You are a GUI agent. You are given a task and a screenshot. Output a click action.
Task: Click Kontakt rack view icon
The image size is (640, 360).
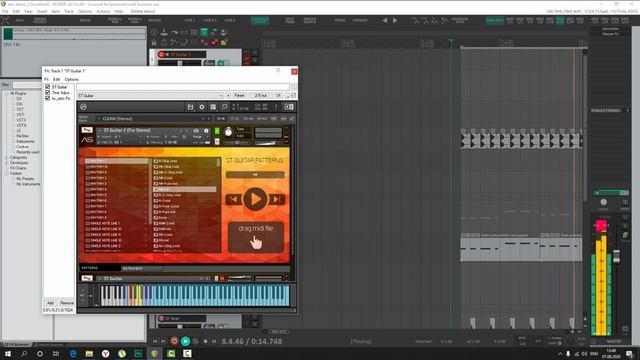tap(213, 107)
